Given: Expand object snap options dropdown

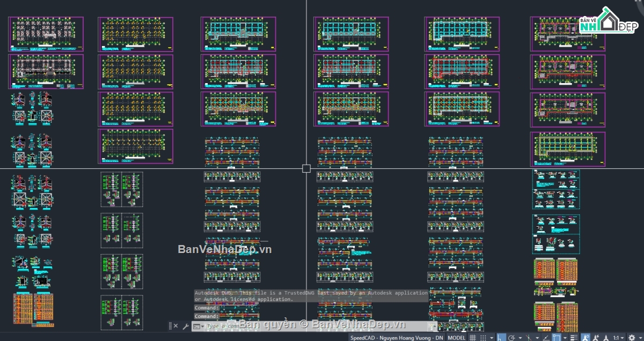Looking at the screenshot, I should (x=565, y=338).
